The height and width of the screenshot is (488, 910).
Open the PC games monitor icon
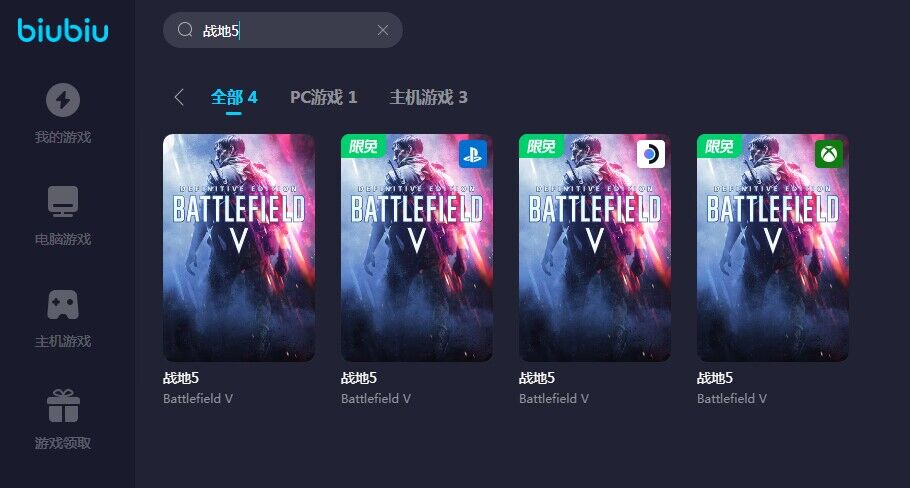[63, 201]
